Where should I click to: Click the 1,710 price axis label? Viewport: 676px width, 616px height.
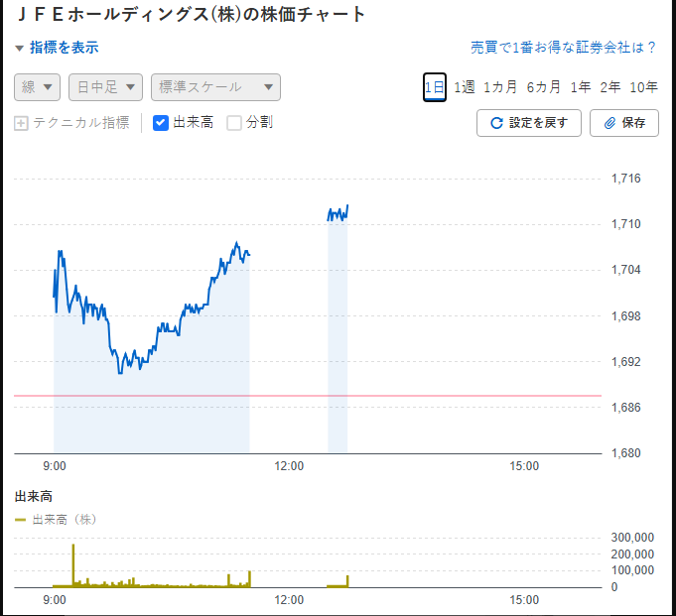[626, 224]
